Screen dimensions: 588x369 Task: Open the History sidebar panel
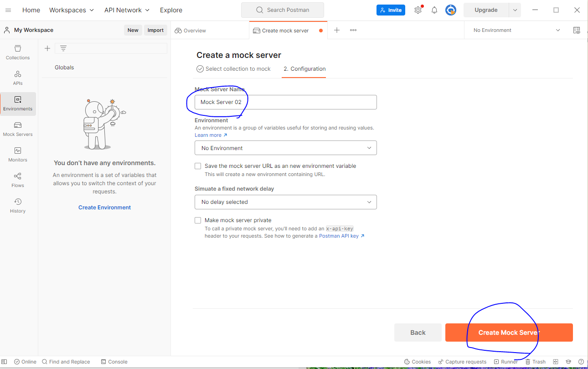pyautogui.click(x=18, y=206)
